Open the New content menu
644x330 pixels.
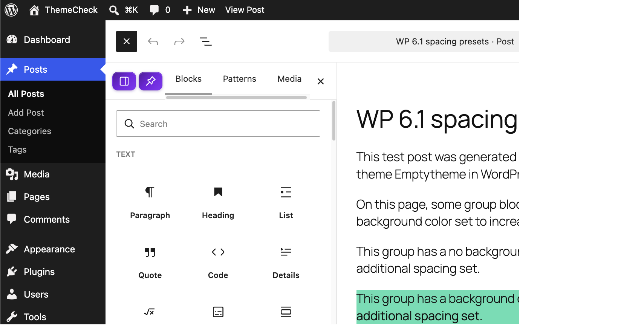[x=199, y=10]
